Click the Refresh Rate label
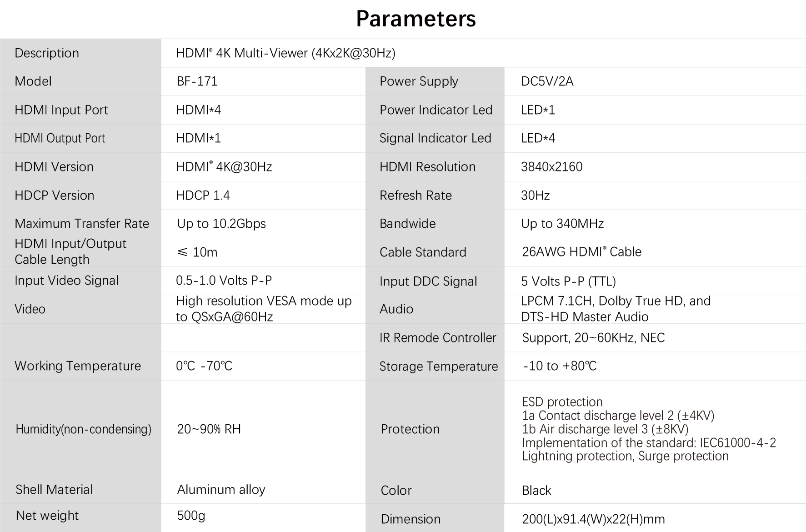Viewport: 806px width, 532px height. pos(416,196)
